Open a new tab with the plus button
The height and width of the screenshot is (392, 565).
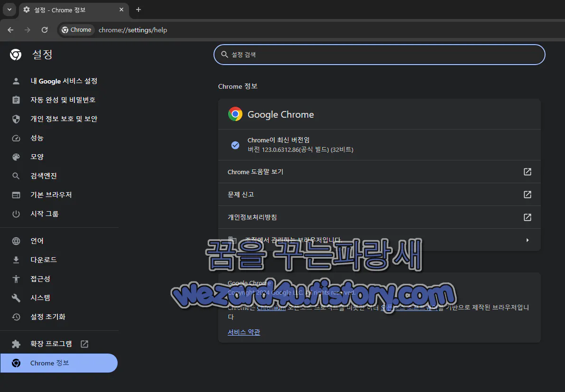(x=139, y=10)
